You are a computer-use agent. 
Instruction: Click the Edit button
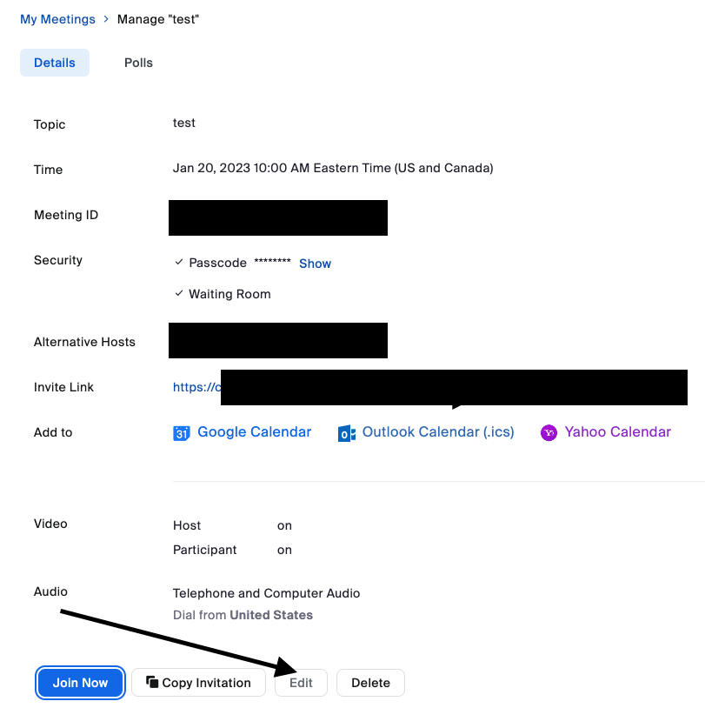(300, 682)
